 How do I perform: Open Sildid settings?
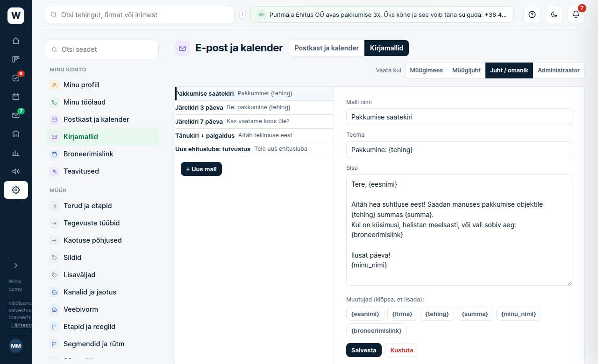[x=102, y=258]
